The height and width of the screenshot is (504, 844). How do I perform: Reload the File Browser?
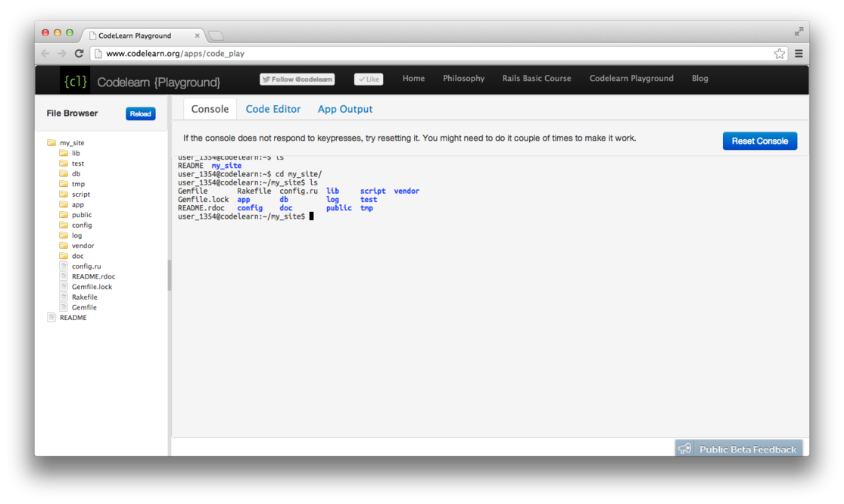tap(141, 114)
